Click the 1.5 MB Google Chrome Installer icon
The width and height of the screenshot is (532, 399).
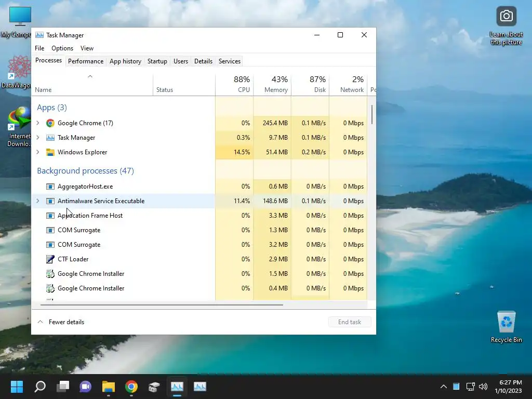pyautogui.click(x=50, y=273)
